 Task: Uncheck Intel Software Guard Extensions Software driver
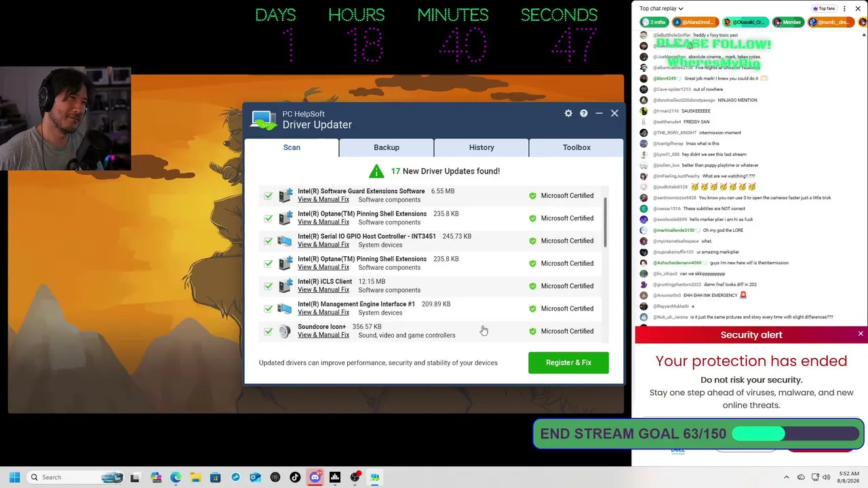tap(269, 196)
